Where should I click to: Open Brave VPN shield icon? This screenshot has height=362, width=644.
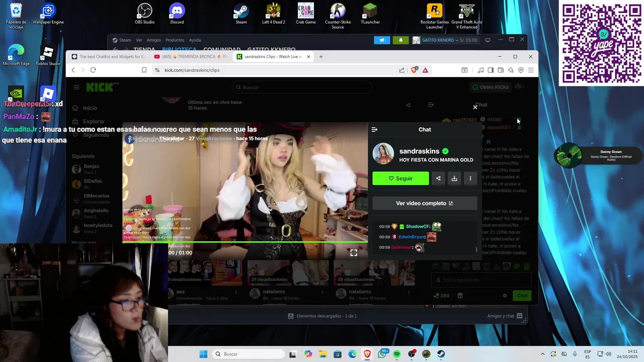point(521,70)
